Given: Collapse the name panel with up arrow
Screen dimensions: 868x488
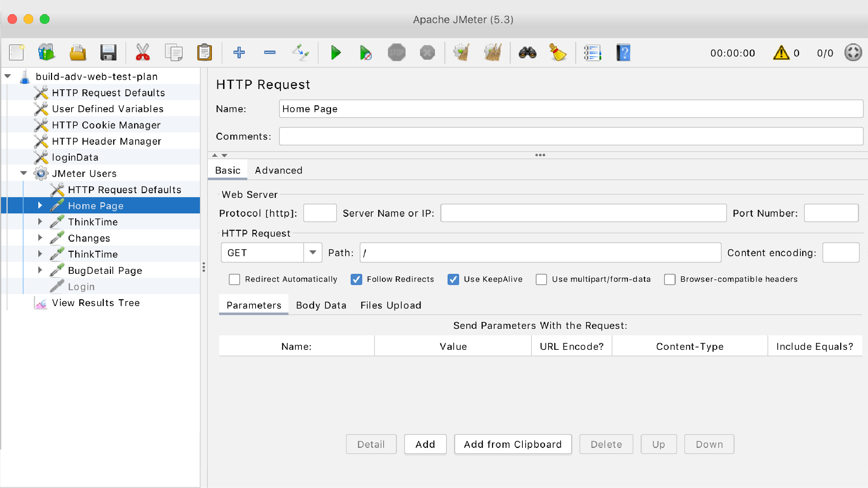Looking at the screenshot, I should 215,155.
